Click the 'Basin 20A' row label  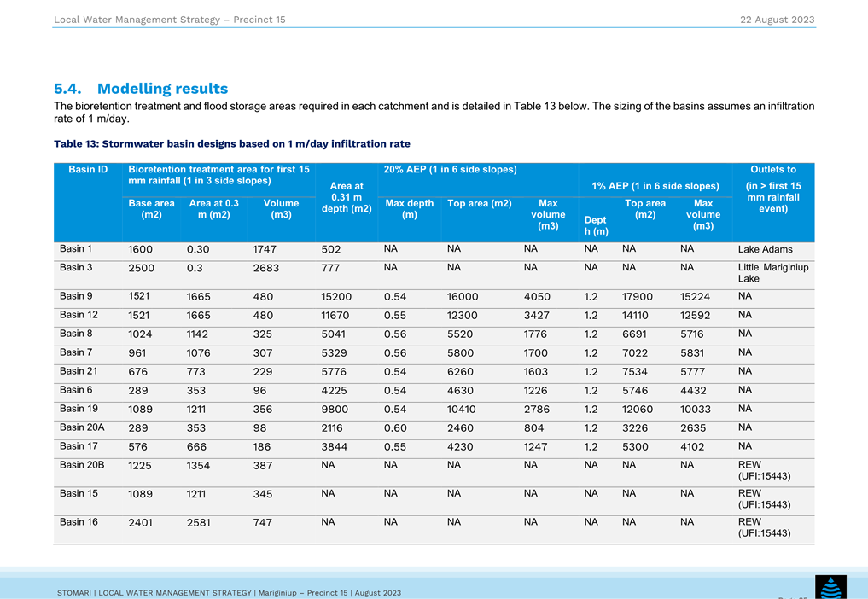click(82, 428)
